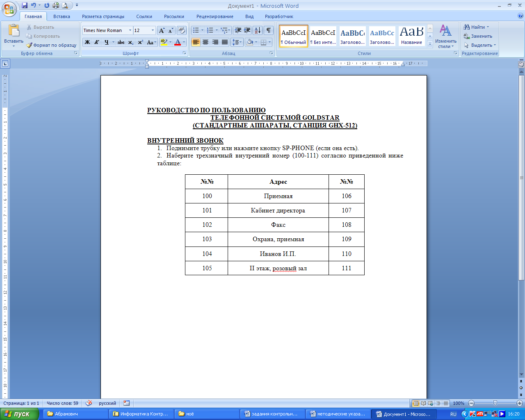Image resolution: width=525 pixels, height=420 pixels.
Task: Increase font size with grow font icon
Action: pos(162,30)
